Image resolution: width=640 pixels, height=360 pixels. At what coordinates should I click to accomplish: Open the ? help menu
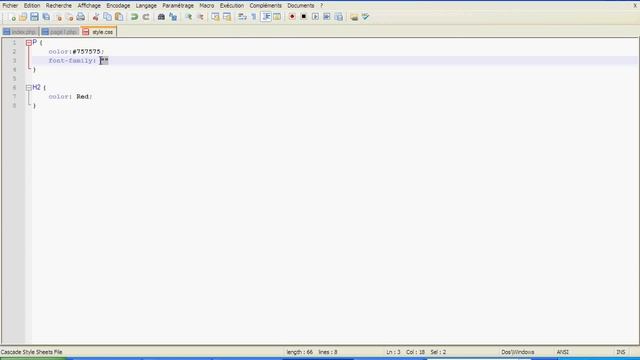pyautogui.click(x=322, y=6)
